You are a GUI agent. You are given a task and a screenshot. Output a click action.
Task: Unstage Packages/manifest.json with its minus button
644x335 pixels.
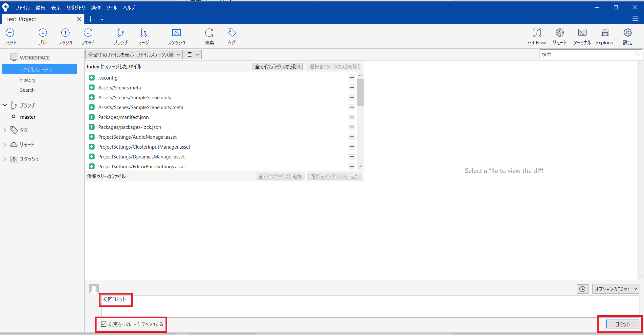tap(352, 117)
